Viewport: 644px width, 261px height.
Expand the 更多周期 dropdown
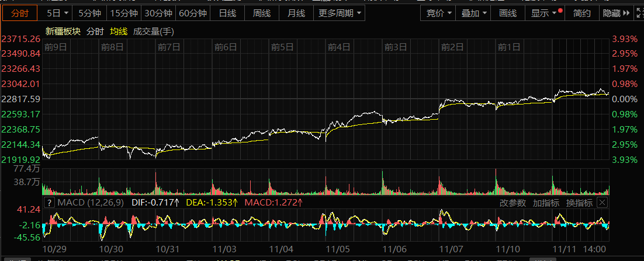[339, 13]
